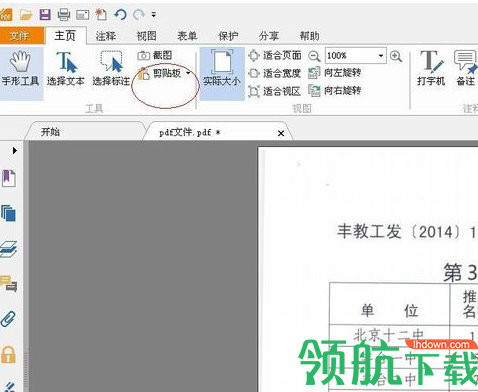The height and width of the screenshot is (392, 478).
Task: Open the layers panel
Action: tap(9, 249)
